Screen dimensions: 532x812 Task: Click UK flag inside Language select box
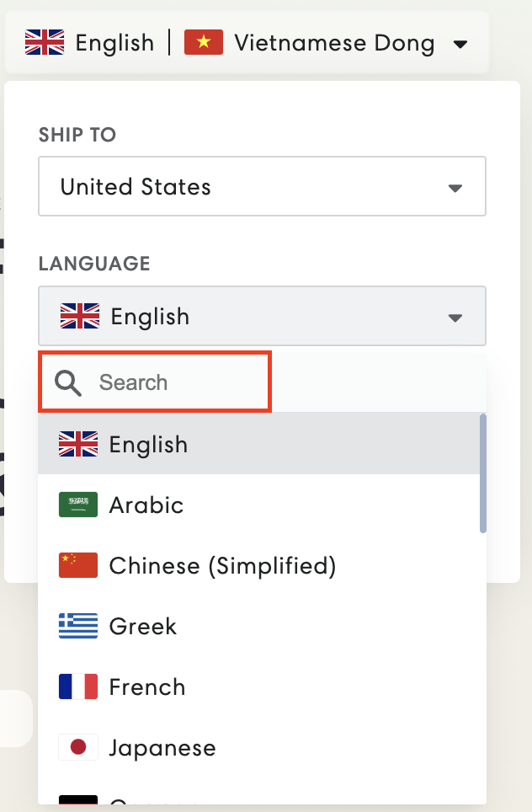pyautogui.click(x=80, y=316)
